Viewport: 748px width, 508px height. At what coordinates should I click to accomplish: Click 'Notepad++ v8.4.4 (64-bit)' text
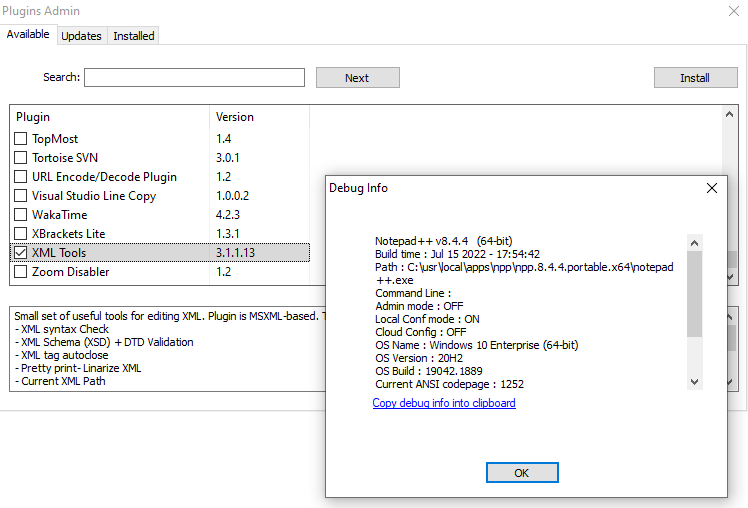pos(444,241)
